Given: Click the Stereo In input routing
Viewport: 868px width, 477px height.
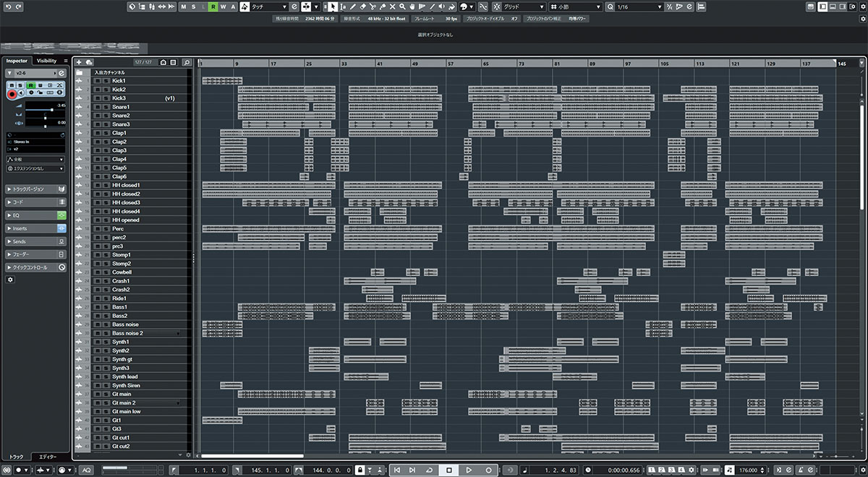Looking at the screenshot, I should 35,142.
